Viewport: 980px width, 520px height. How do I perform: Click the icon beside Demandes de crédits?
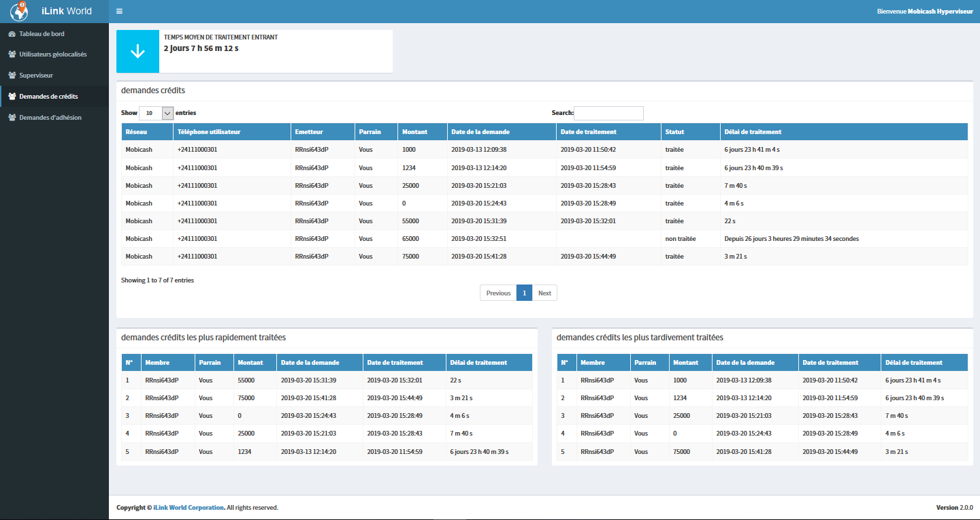12,97
